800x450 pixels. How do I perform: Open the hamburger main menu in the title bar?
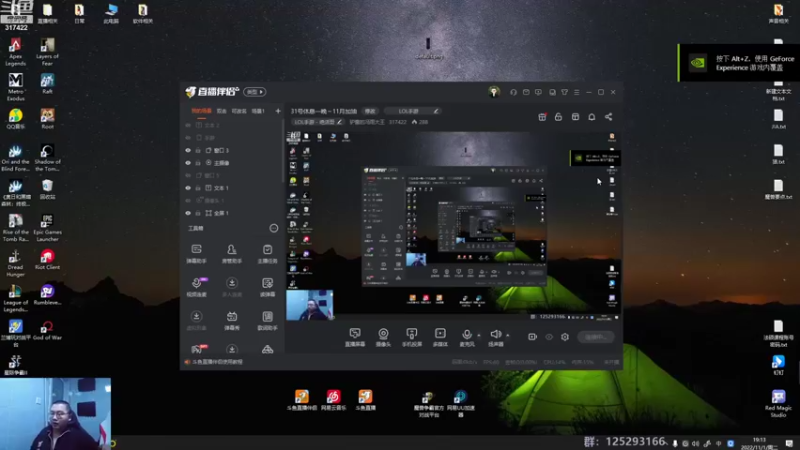577,92
